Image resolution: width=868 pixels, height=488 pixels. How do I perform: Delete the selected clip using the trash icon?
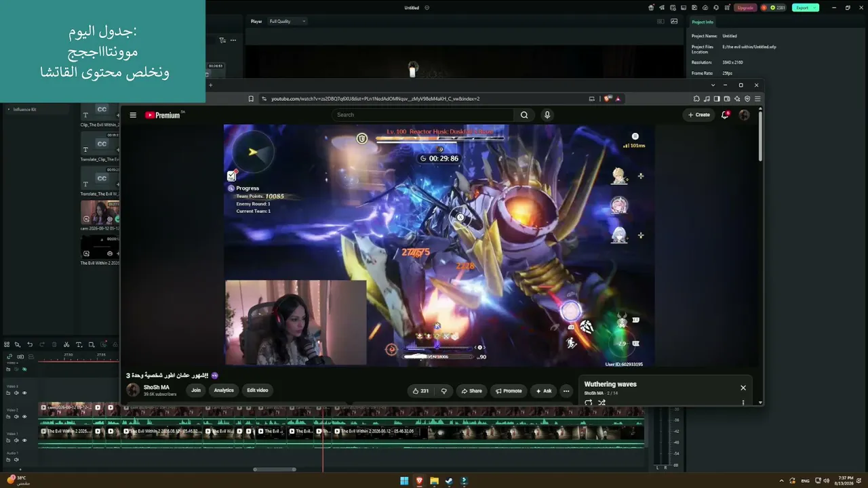click(54, 344)
